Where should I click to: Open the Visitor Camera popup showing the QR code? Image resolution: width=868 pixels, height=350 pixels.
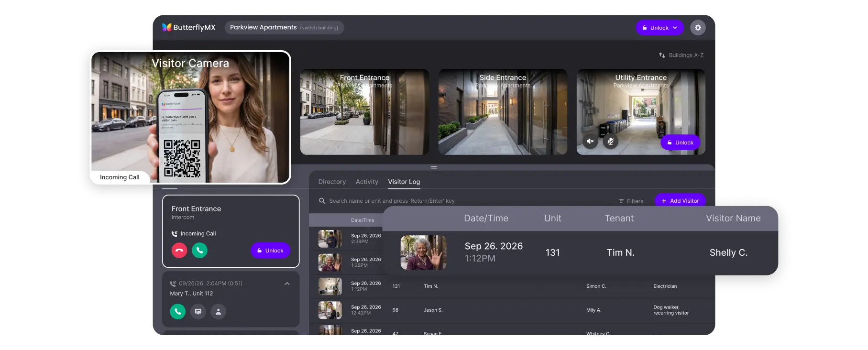pyautogui.click(x=191, y=117)
